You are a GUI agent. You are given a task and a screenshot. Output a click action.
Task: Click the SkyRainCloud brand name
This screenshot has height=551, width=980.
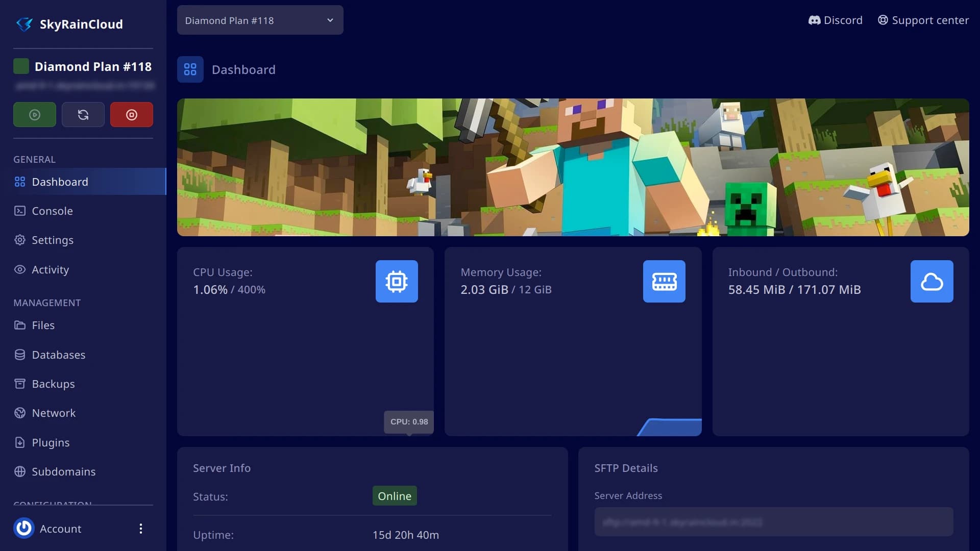point(81,24)
